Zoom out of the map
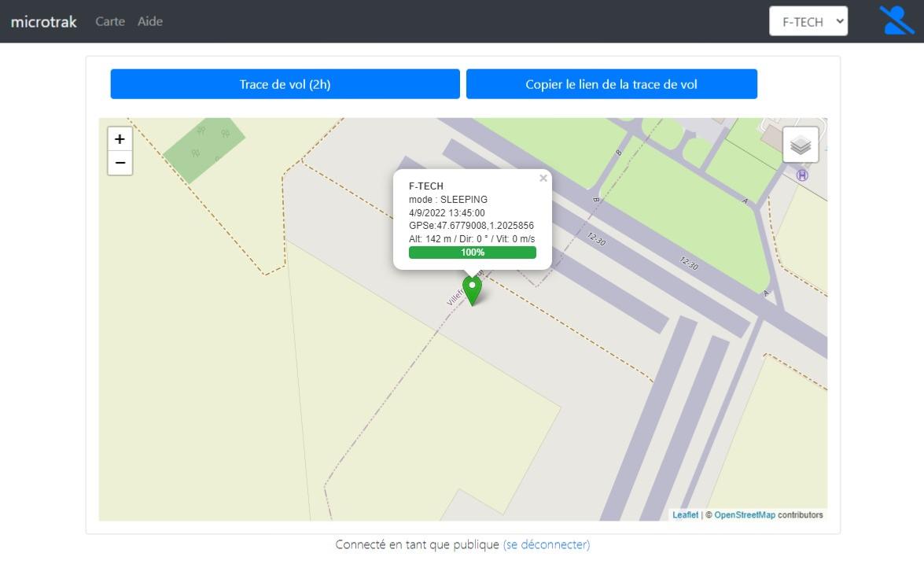Viewport: 924px width, 564px height. tap(120, 163)
